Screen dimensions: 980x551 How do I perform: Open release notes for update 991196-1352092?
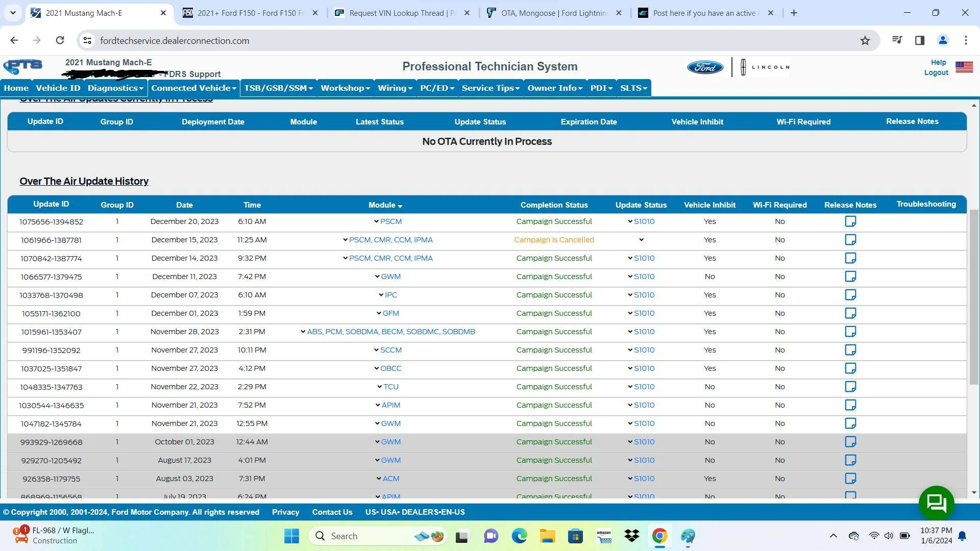[x=850, y=350]
